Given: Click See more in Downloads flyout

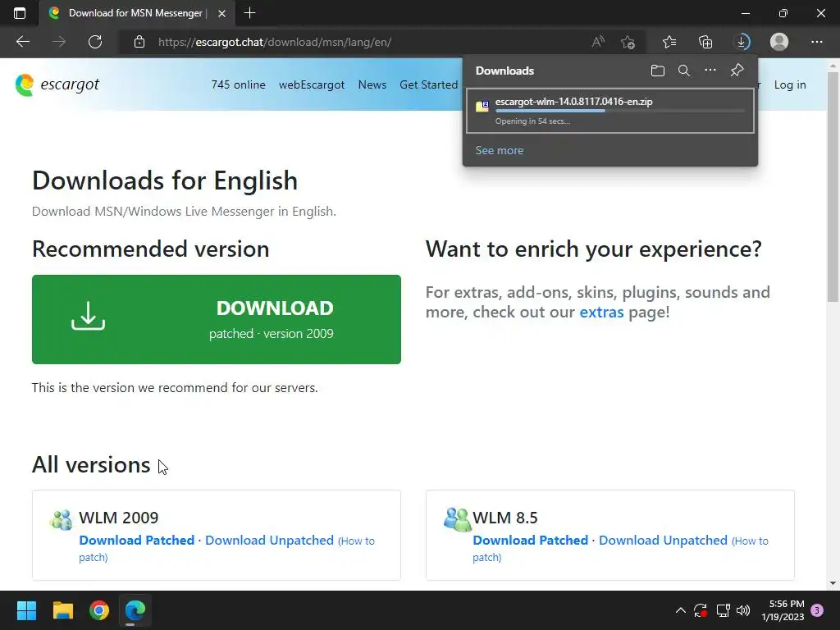Looking at the screenshot, I should 500,151.
